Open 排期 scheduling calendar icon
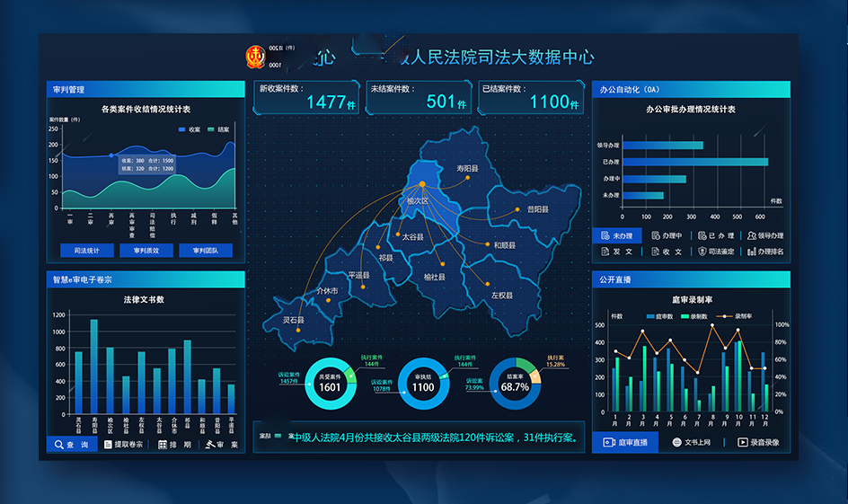Image resolution: width=848 pixels, height=504 pixels. (163, 445)
